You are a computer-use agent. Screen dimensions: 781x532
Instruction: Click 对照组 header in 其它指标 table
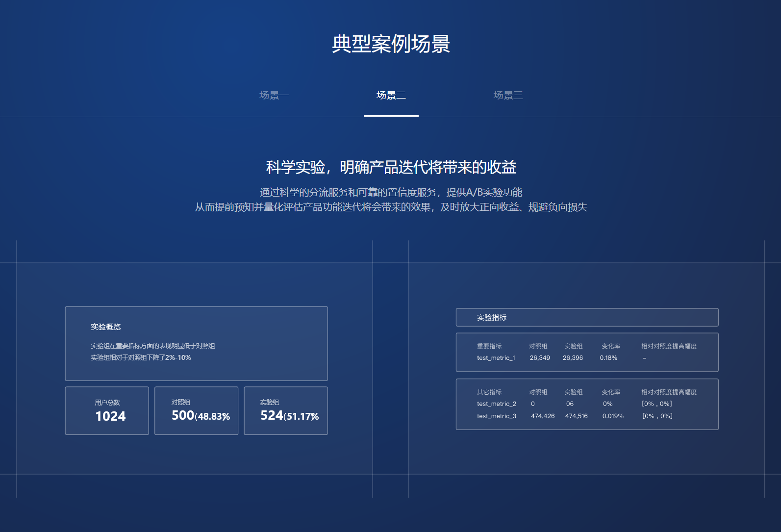pos(538,392)
